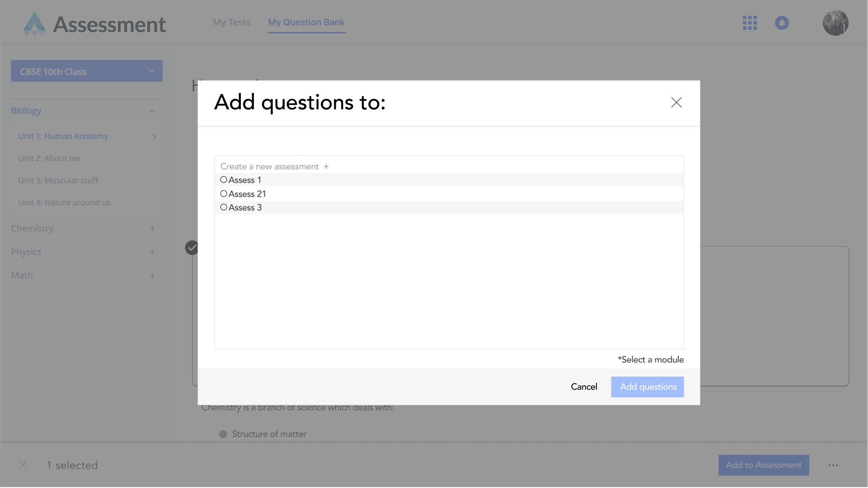The width and height of the screenshot is (868, 488).
Task: Click the selected question checkmark icon
Action: [x=192, y=247]
